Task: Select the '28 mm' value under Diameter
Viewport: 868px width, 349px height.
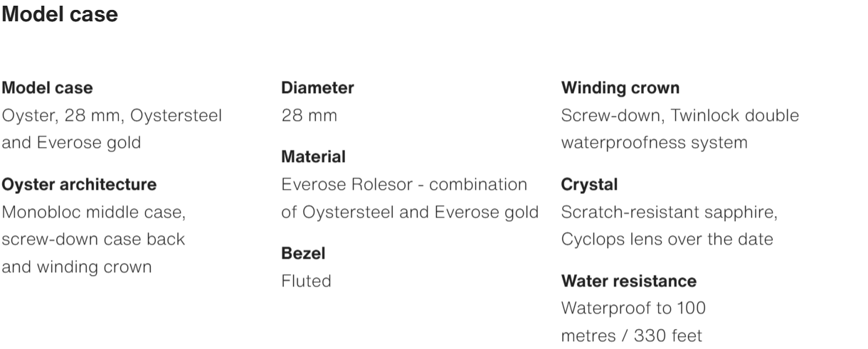Action: click(309, 115)
